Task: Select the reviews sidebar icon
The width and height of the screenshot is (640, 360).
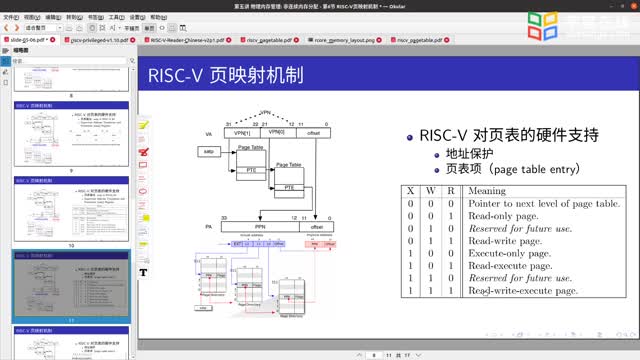Action: pos(5,72)
